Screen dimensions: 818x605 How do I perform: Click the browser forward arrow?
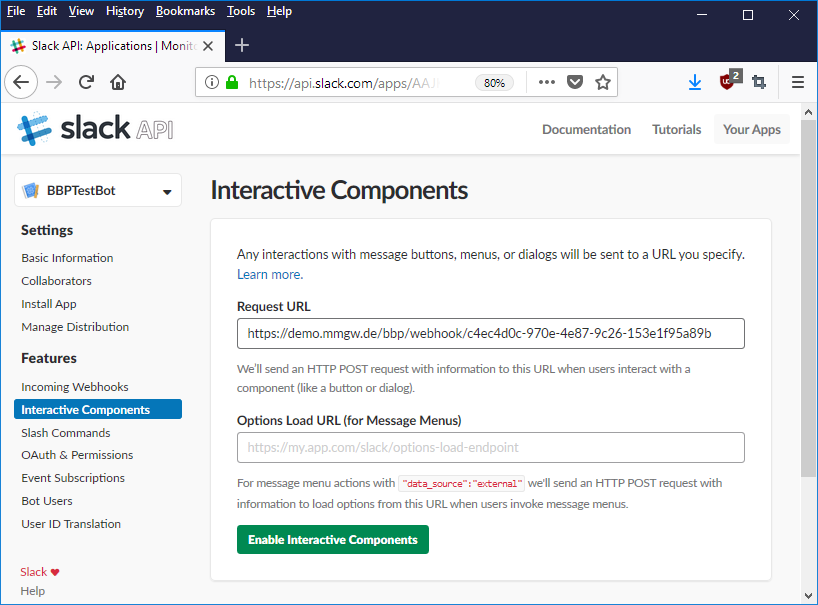coord(54,82)
